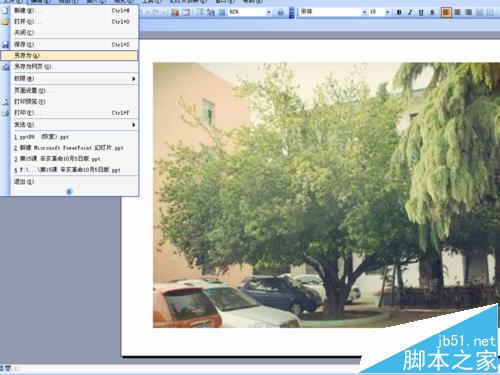Choose 退出 (Exit) in the File menu
Screen dimensions: 500x375
[69, 182]
